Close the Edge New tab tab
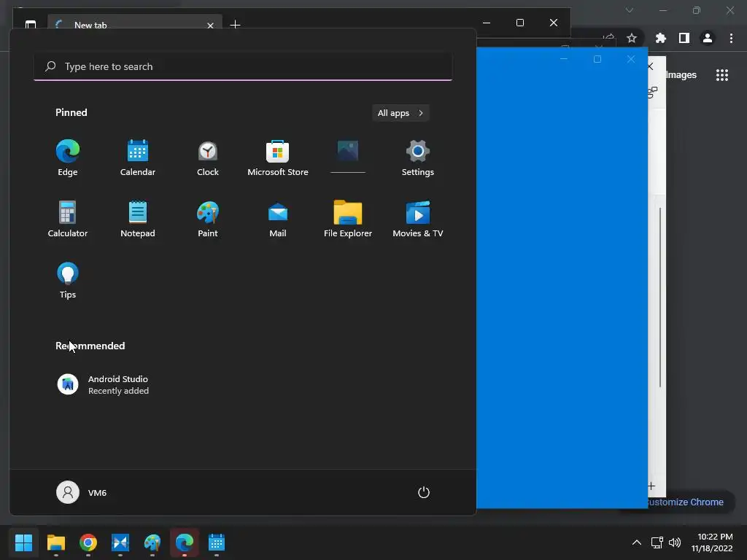The height and width of the screenshot is (560, 747). (210, 26)
